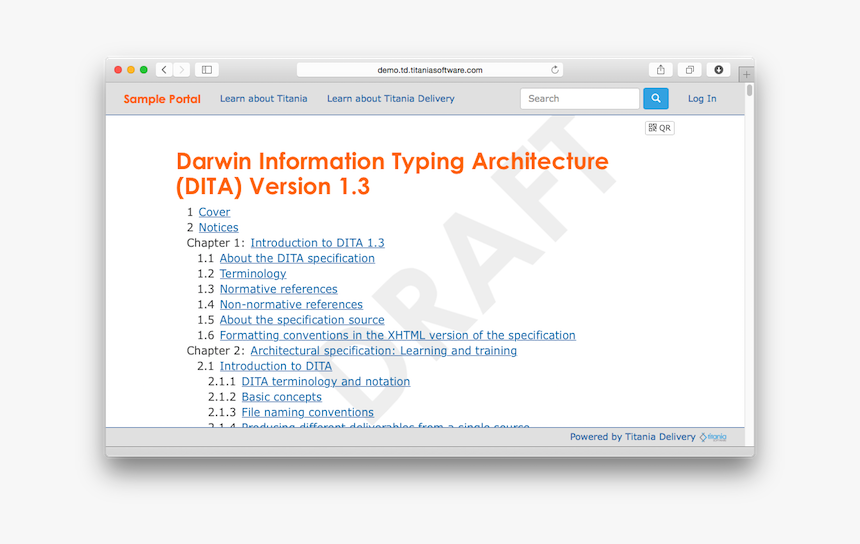Add a new tab with plus button

[746, 74]
